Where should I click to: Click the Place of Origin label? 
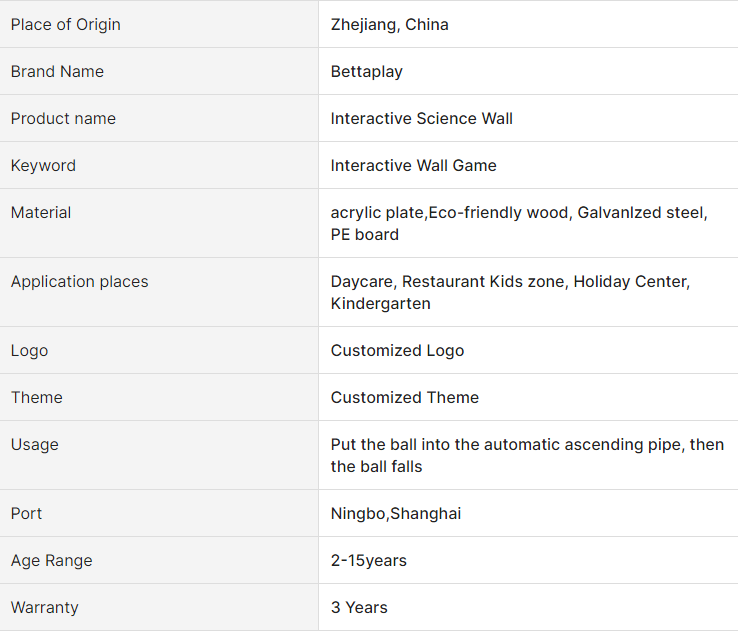pos(65,24)
